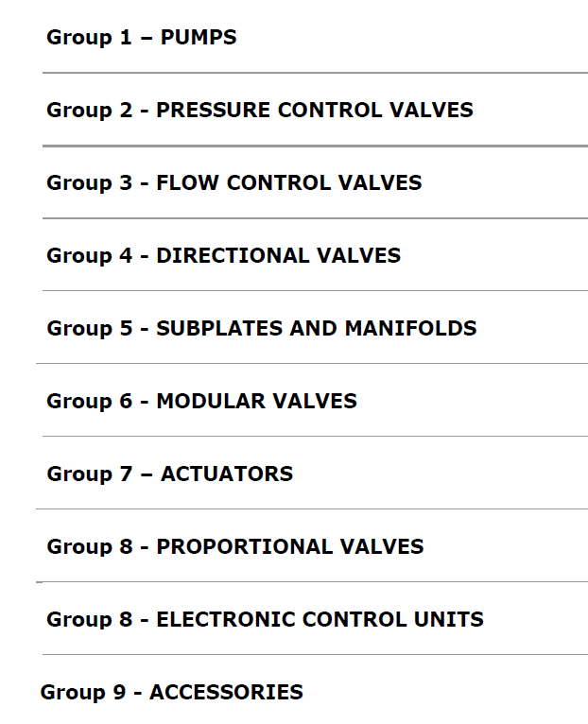Viewport: 588px width, 724px height.
Task: Open the Group 6 MODULAR VALVES entry
Action: coord(202,401)
